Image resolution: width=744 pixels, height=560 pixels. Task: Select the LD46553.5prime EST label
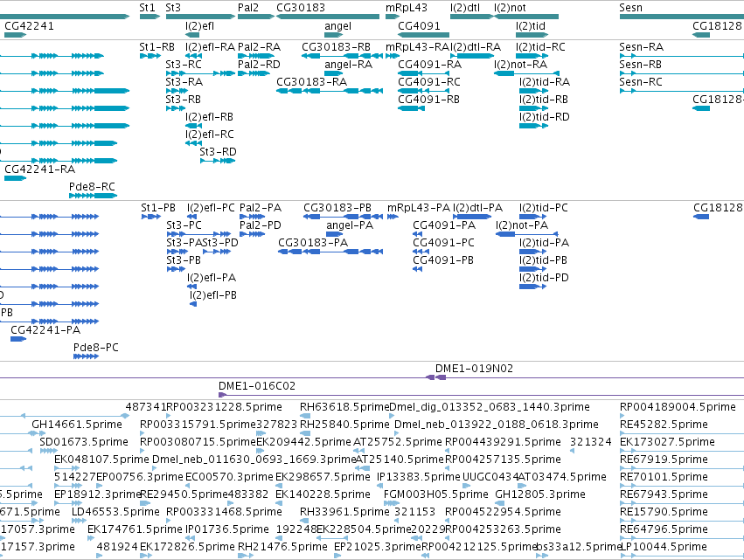point(115,512)
